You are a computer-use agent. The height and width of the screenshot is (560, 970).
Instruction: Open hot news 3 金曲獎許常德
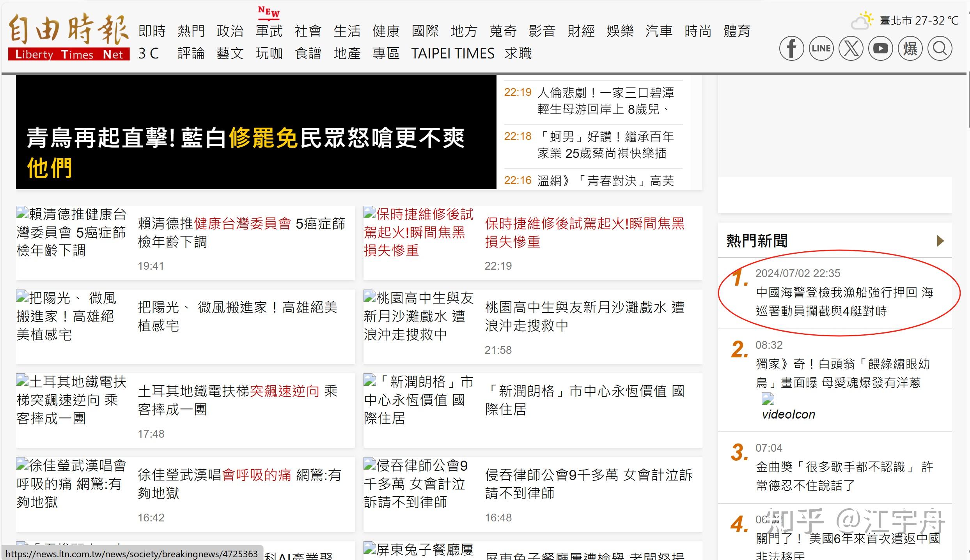point(844,476)
